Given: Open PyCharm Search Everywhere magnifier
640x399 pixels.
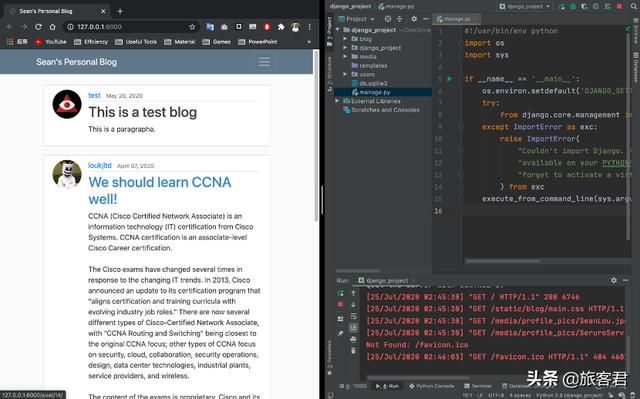Looking at the screenshot, I should tap(634, 7).
